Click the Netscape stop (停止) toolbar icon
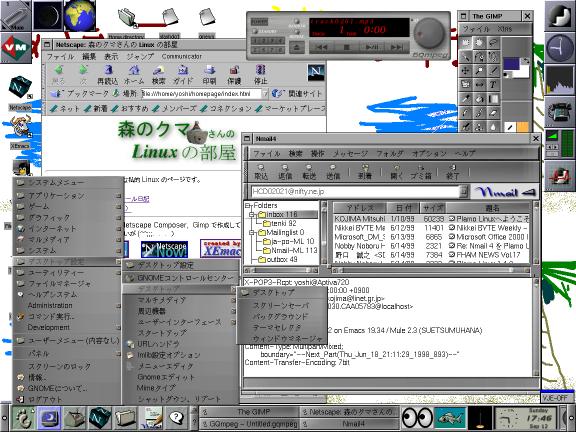Screen dimensions: 576x432 point(260,75)
